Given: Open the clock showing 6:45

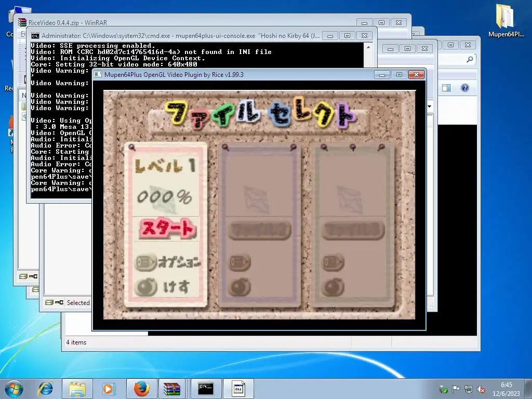Looking at the screenshot, I should click(x=506, y=389).
